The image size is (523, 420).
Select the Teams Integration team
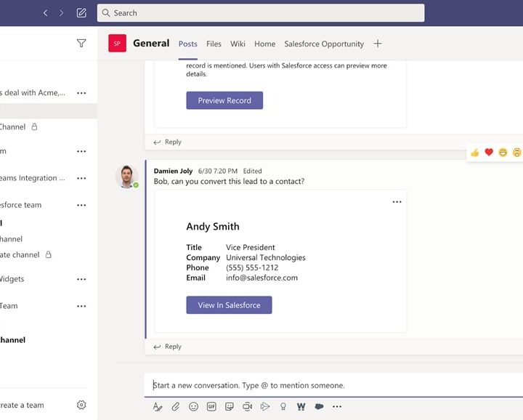point(33,178)
